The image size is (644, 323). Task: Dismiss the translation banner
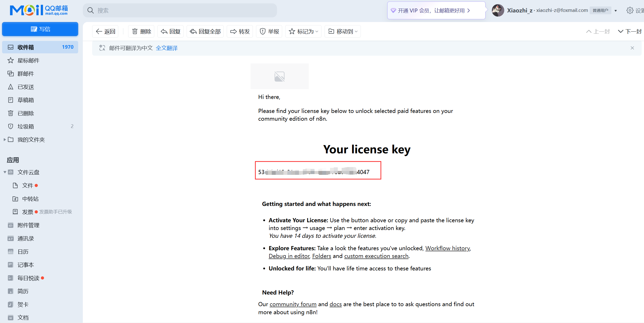(x=632, y=48)
